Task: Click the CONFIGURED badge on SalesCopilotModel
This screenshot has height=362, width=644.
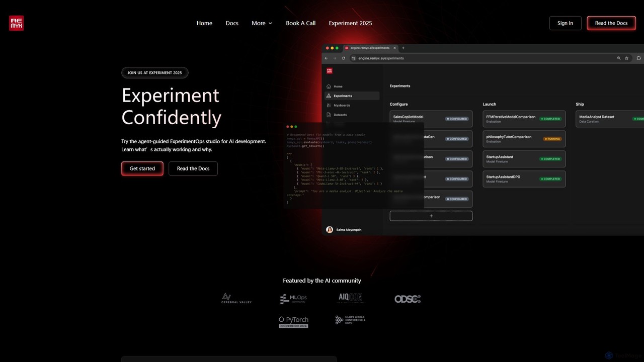Action: (x=457, y=119)
